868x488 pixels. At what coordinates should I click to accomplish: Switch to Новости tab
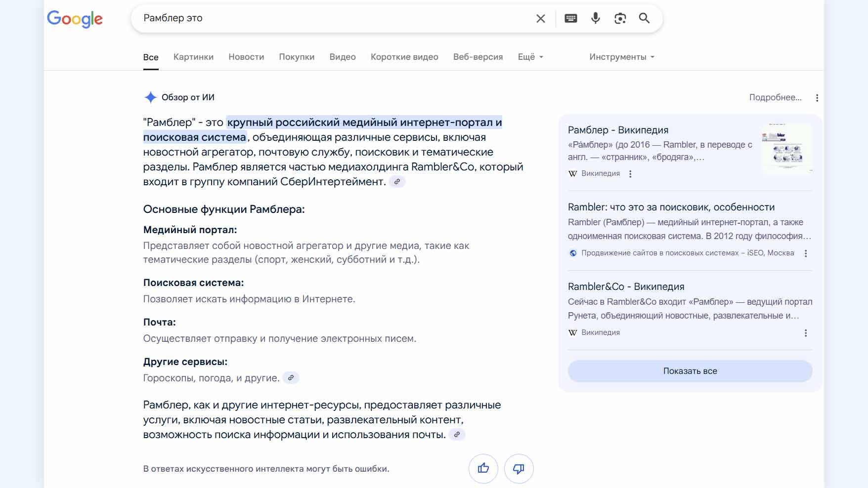[246, 57]
